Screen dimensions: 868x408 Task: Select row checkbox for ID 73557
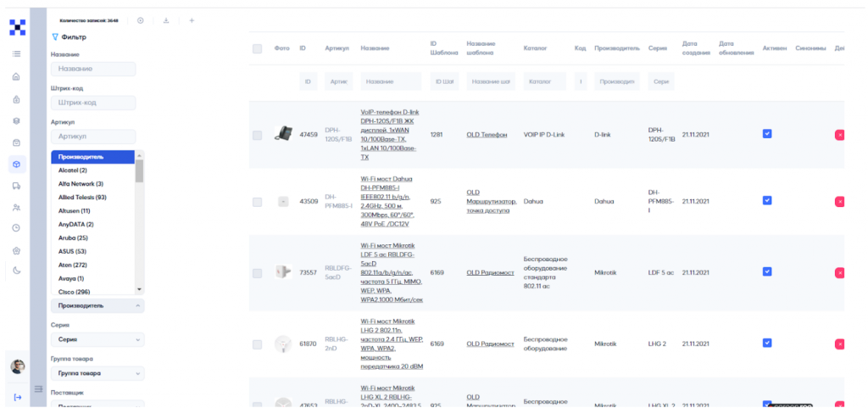(x=257, y=273)
